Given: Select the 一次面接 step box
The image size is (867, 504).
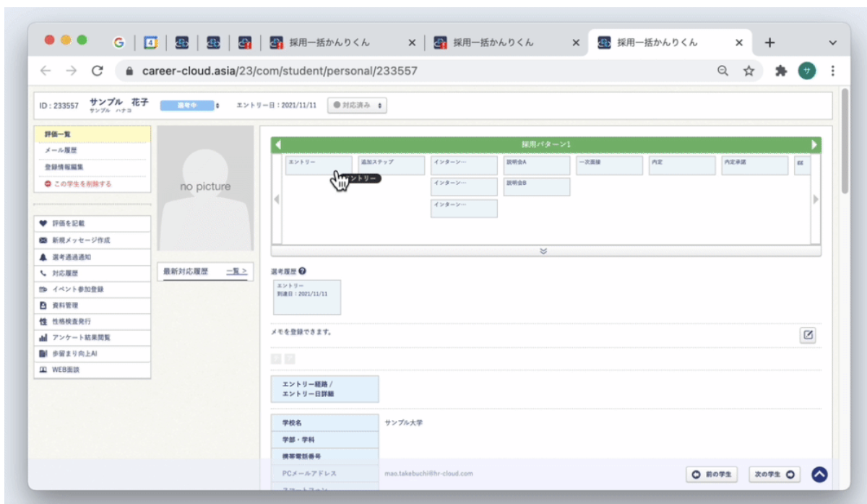Looking at the screenshot, I should (x=609, y=165).
